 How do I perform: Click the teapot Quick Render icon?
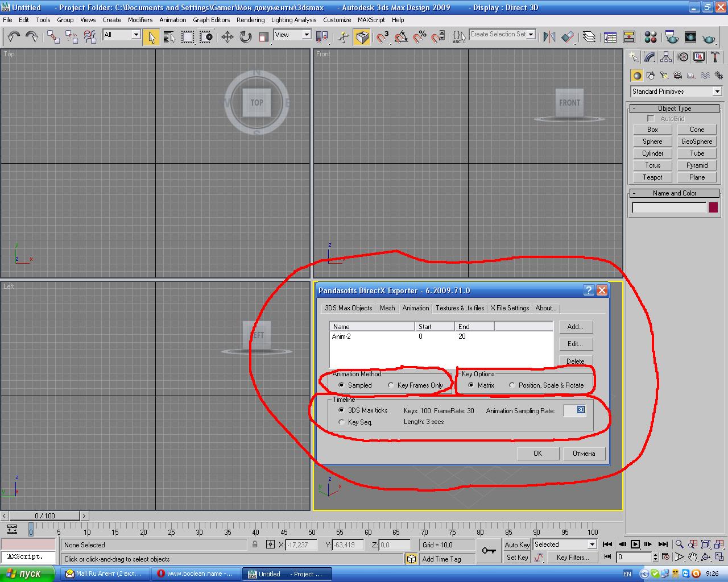tap(709, 38)
